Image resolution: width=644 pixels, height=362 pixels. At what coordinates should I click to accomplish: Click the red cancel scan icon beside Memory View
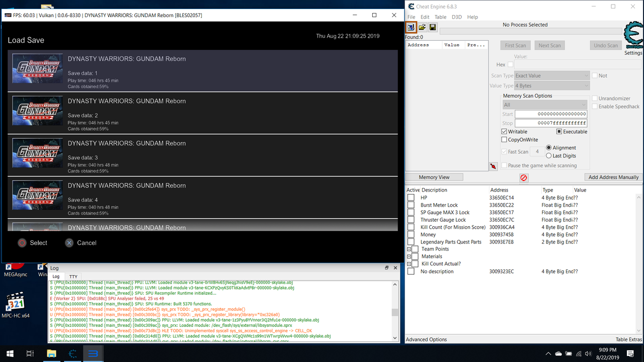click(x=524, y=177)
